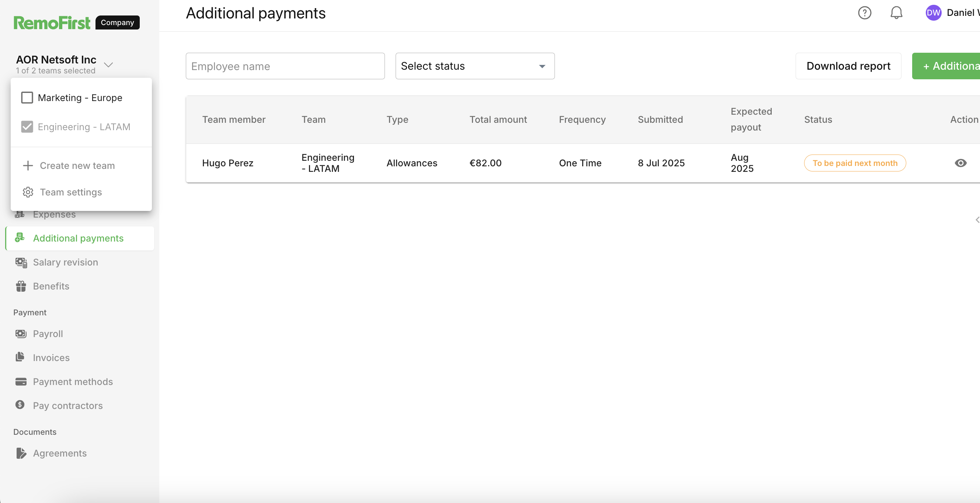The width and height of the screenshot is (980, 503).
Task: Click the Type column header
Action: (397, 119)
